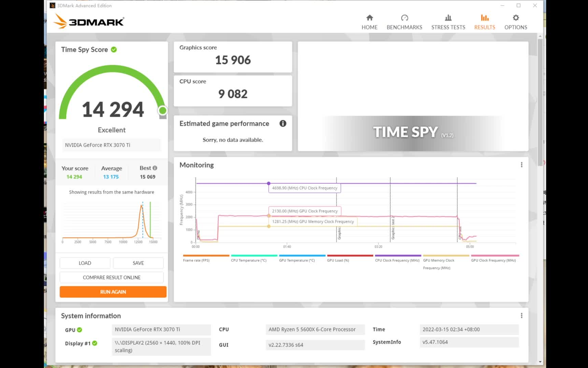Screen dimensions: 588x368
Task: Maximize the 3DMark window
Action: [x=519, y=5]
